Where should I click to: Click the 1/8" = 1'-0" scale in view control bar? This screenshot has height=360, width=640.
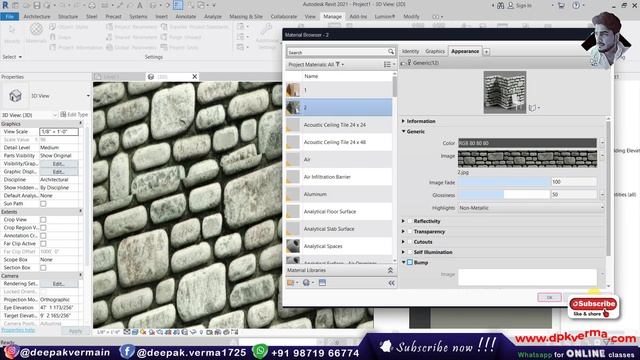click(108, 332)
